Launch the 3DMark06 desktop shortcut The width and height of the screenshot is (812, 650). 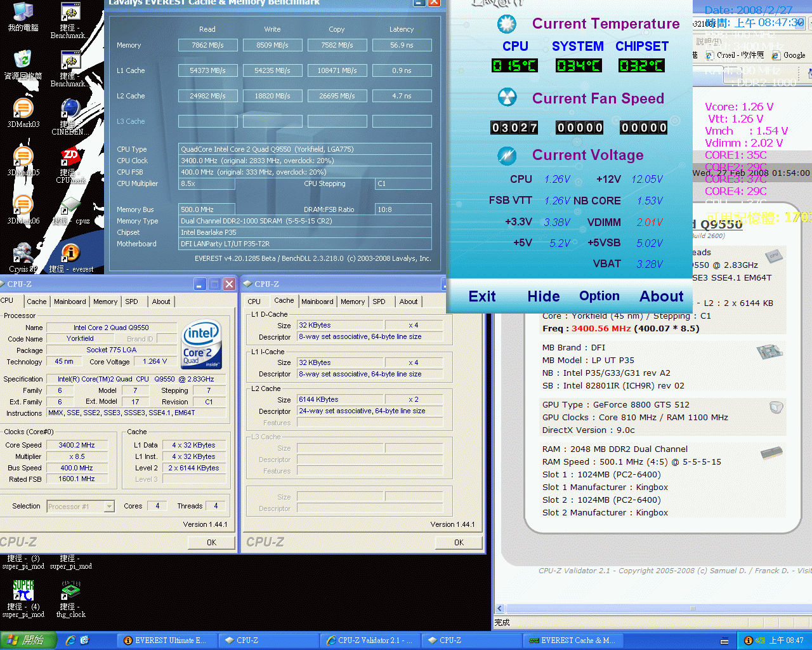coord(23,209)
